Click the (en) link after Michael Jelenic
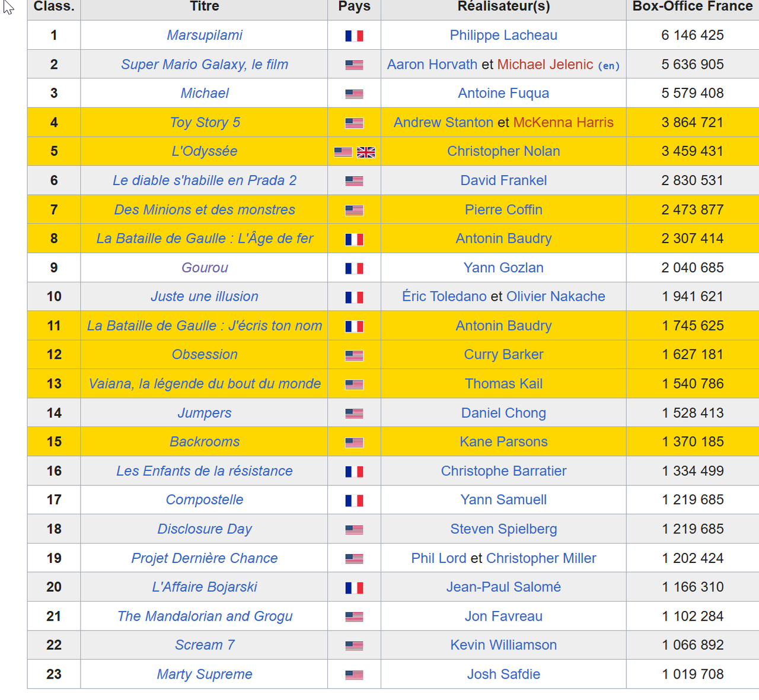Screen dimensions: 759x700 tap(609, 66)
